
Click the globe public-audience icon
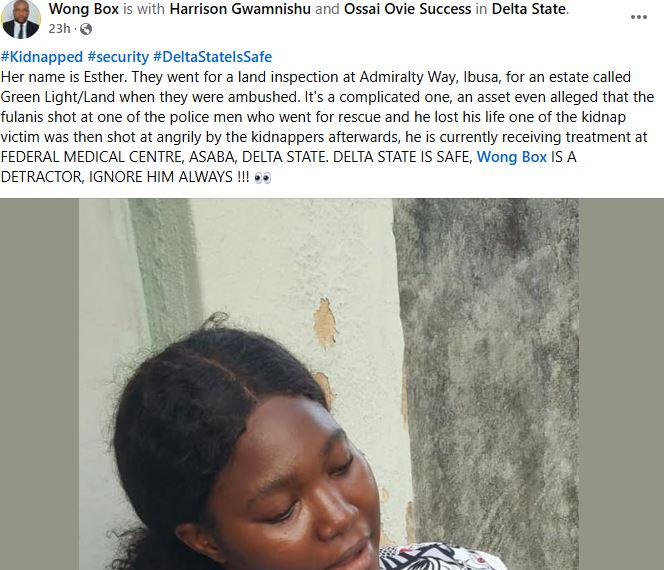pyautogui.click(x=85, y=30)
